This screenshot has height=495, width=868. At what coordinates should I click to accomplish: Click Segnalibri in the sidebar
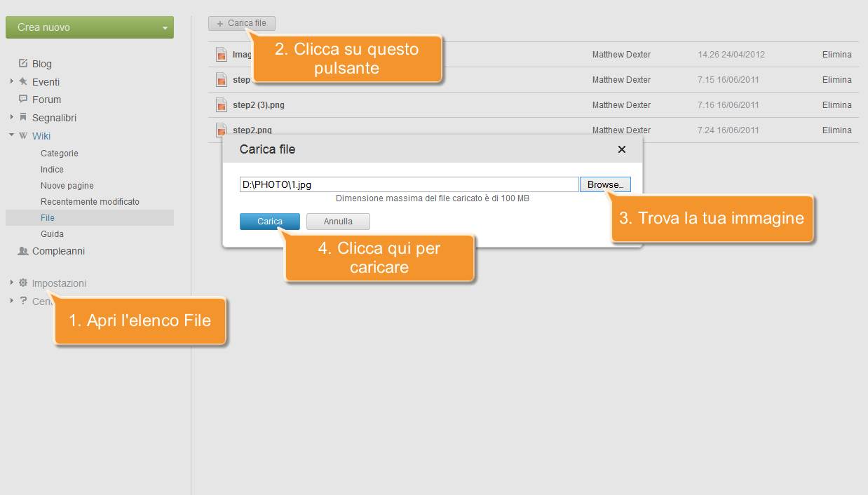[x=55, y=118]
